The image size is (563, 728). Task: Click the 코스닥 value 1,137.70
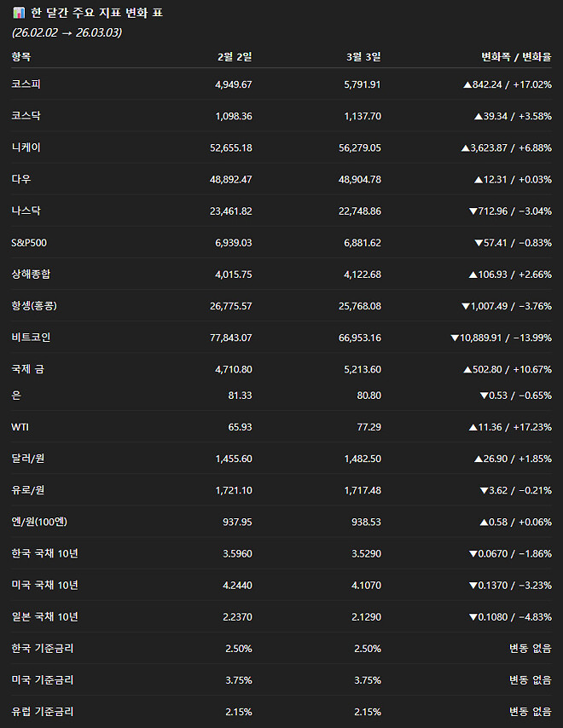point(363,116)
